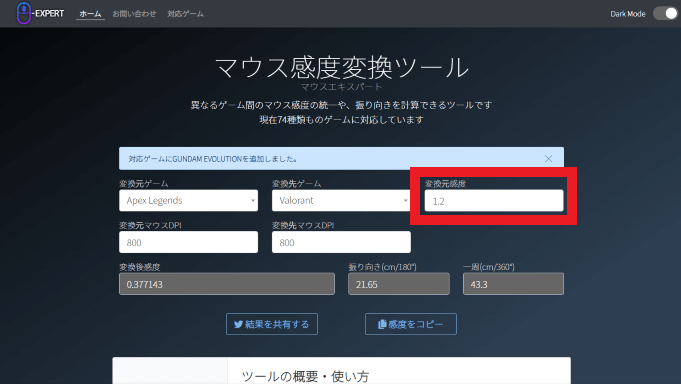Click the マウス感度変換ツール title
The width and height of the screenshot is (681, 384).
pos(342,67)
